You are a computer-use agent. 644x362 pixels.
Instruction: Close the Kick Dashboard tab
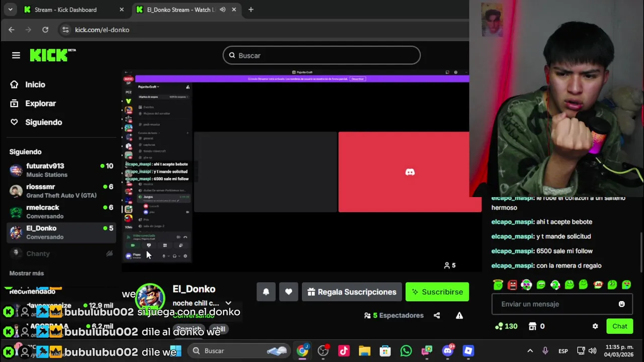(x=121, y=10)
